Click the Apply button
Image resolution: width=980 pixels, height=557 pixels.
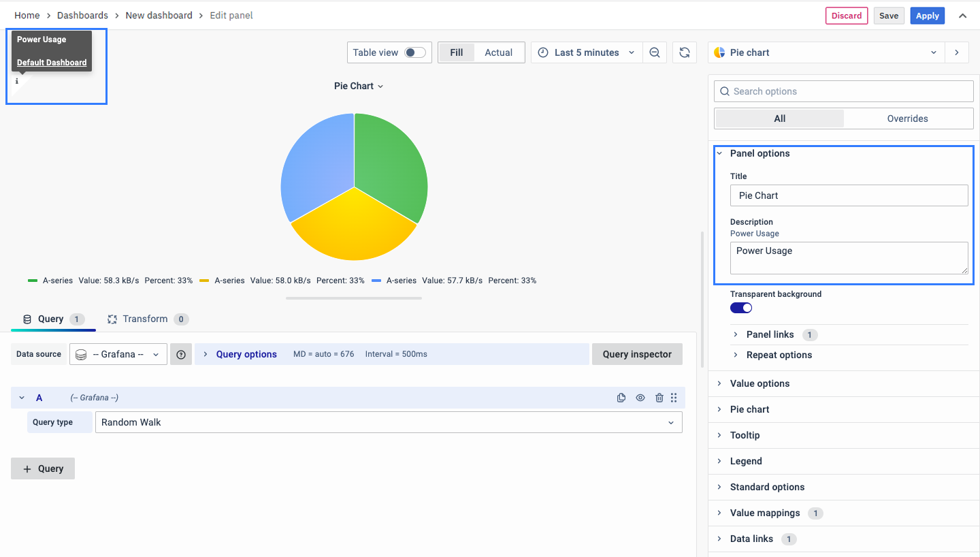click(x=927, y=16)
